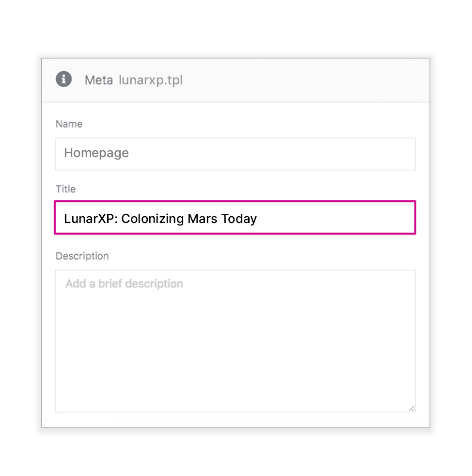Click empty space after 'Today' in Title
Viewport: 472px width, 476px height.
click(334, 218)
